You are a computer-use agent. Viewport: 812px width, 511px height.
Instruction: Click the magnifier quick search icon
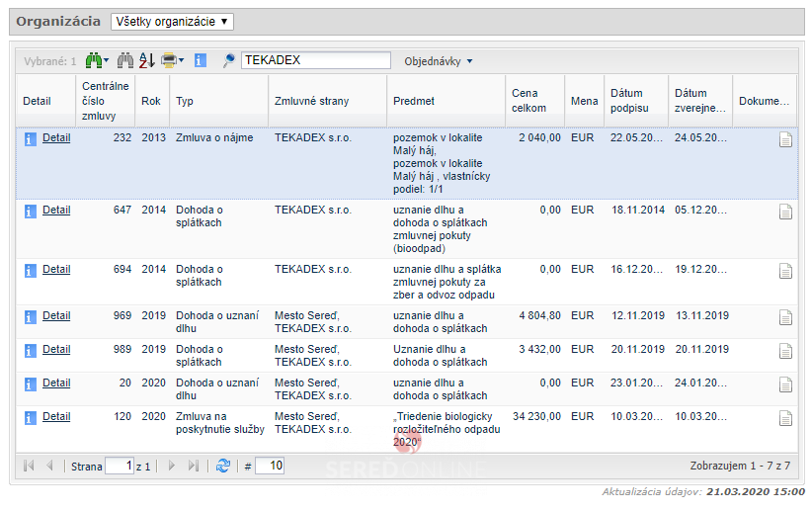228,60
